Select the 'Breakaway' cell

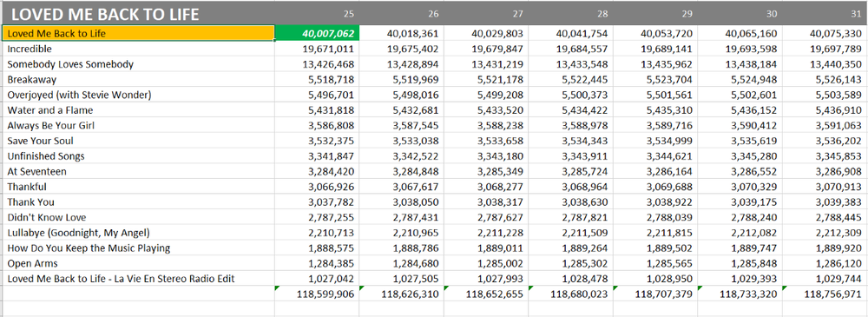coord(138,79)
